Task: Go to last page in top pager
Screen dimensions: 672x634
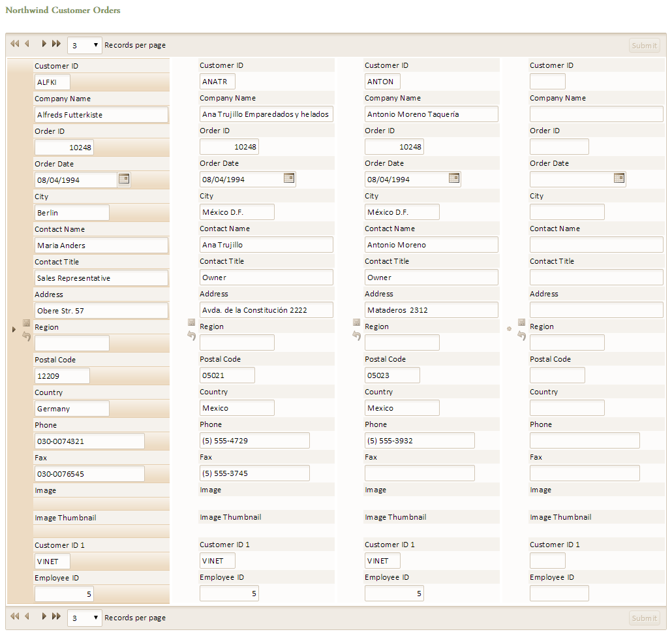Action: 56,44
